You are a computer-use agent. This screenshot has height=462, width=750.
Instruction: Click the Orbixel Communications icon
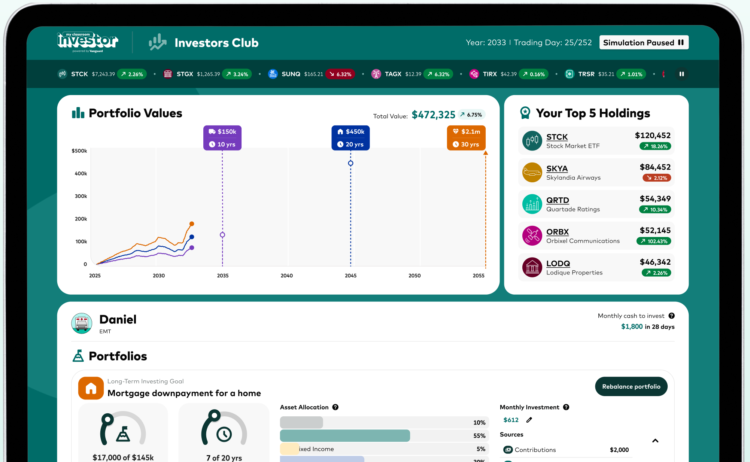point(532,235)
